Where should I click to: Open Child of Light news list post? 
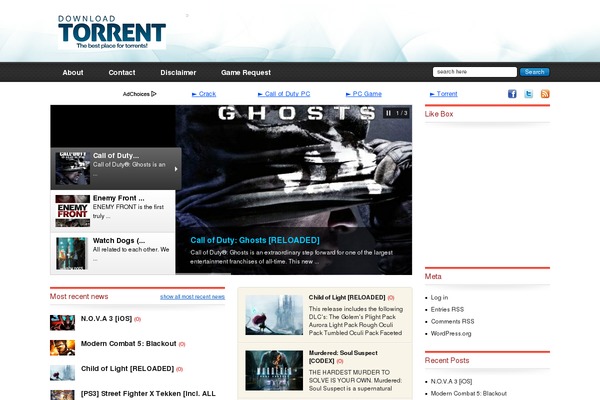click(x=127, y=369)
